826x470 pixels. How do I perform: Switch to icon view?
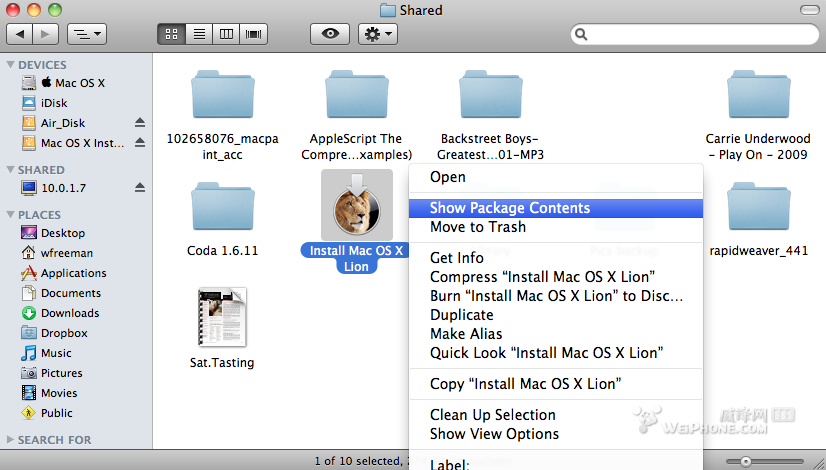pos(171,34)
